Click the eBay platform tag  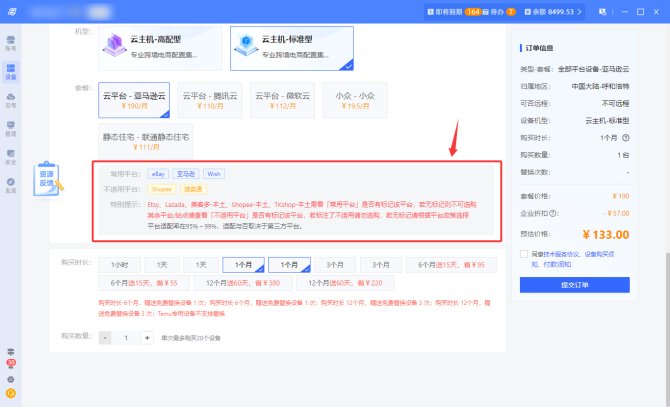point(158,174)
